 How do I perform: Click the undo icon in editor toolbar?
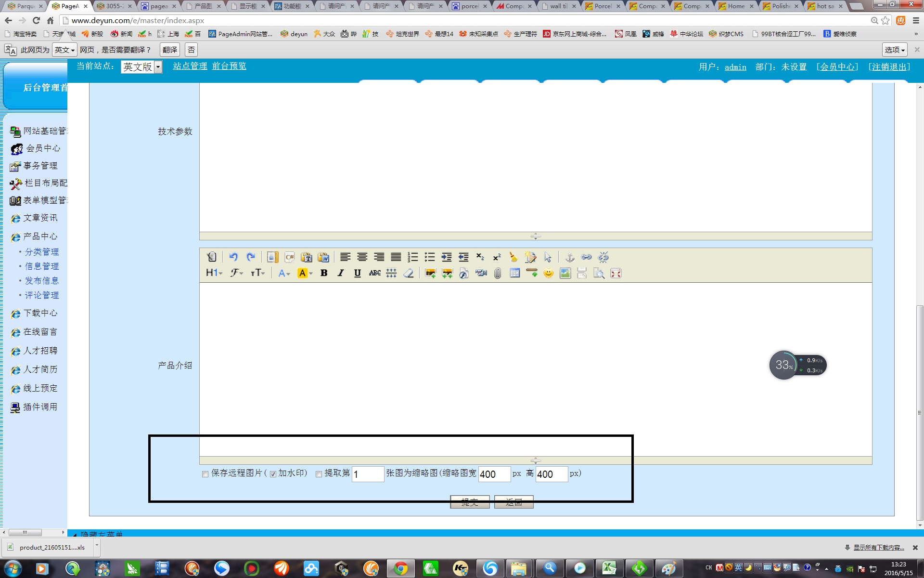(233, 257)
